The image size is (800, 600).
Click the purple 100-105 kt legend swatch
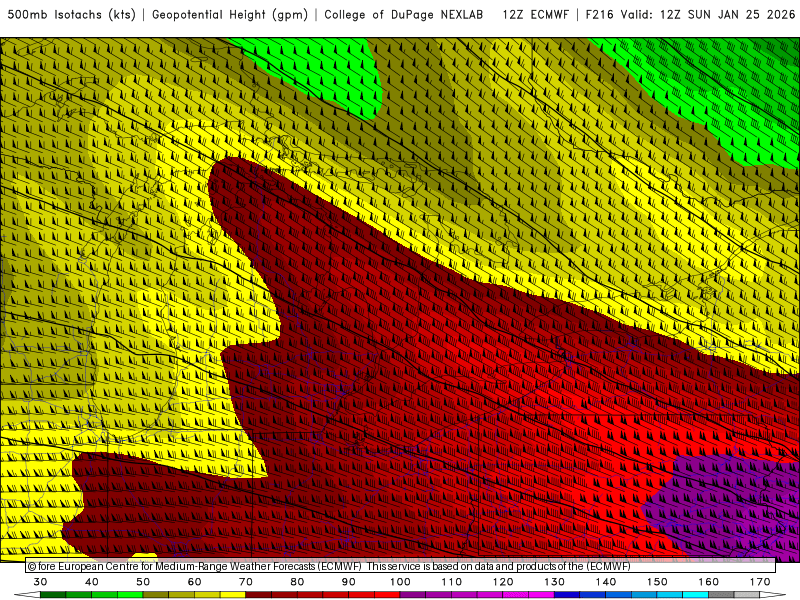413,596
